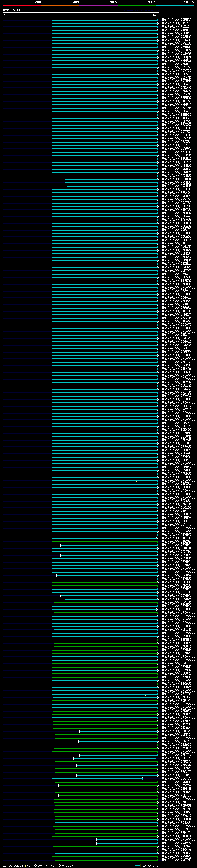Select hit label UniRef100_A1DIJ8

(176, 796)
